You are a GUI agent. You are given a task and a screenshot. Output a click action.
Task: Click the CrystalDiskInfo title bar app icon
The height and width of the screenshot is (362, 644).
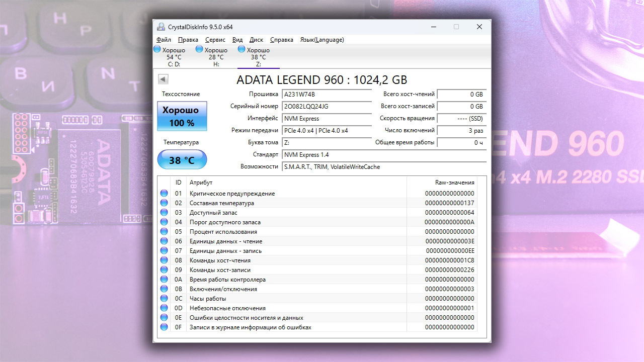tap(160, 27)
